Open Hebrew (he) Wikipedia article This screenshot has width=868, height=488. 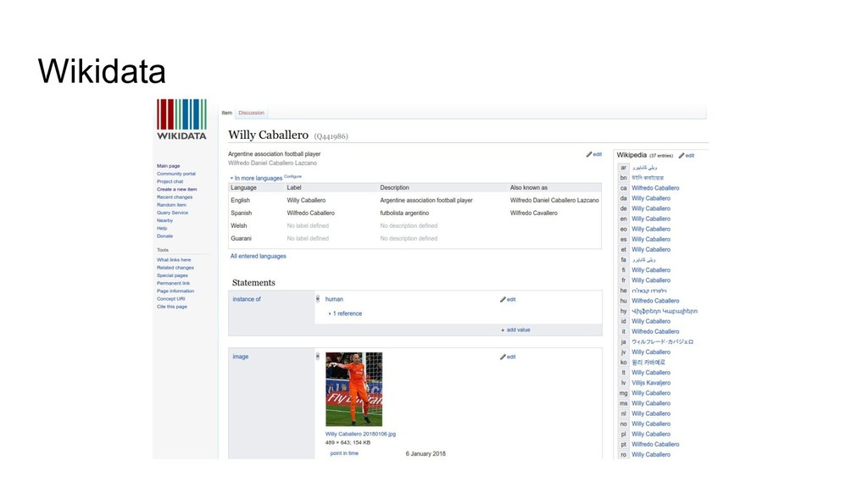click(648, 291)
